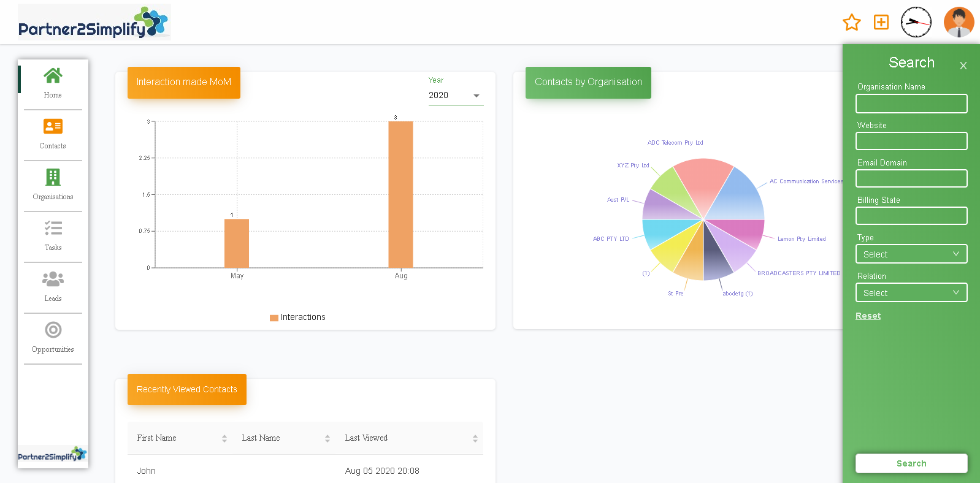Click the Organisation Name input field

coord(911,104)
